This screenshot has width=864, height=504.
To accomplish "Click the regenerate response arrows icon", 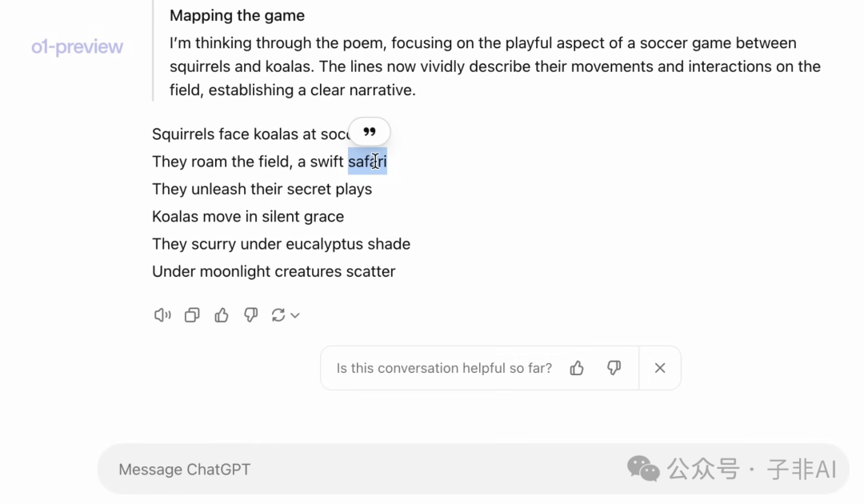I will tap(278, 315).
